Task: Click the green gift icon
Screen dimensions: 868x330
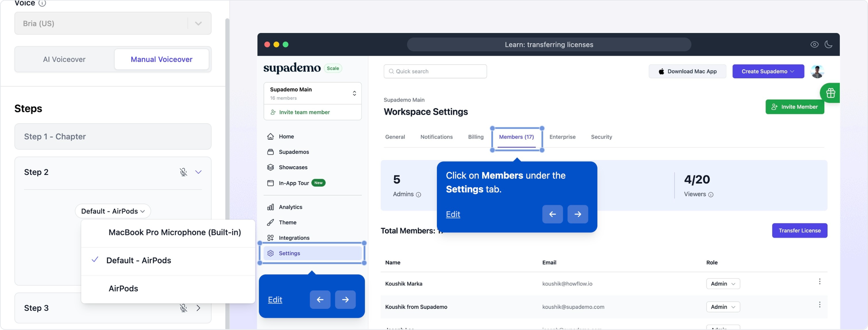Action: pos(830,93)
